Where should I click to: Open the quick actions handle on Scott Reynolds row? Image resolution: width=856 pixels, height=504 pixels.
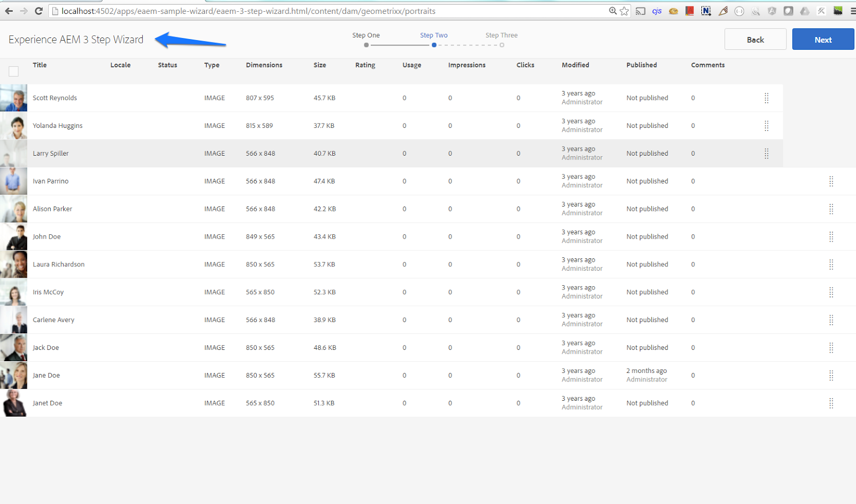click(x=767, y=98)
